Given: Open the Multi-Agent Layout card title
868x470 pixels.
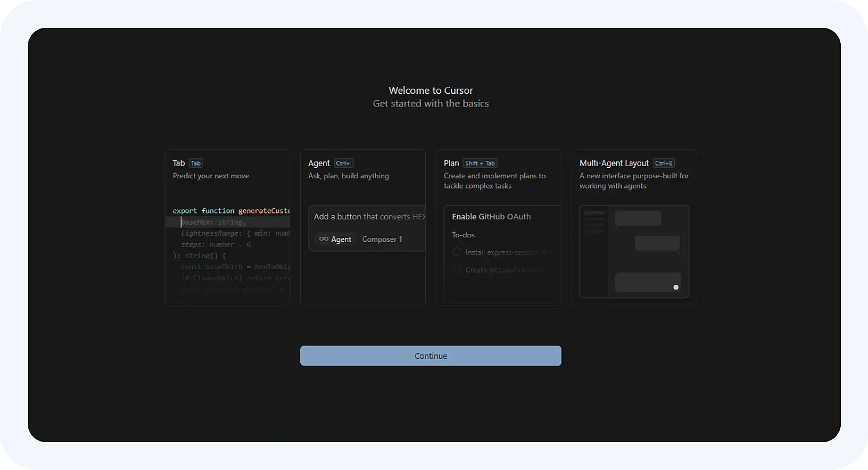Looking at the screenshot, I should pyautogui.click(x=614, y=163).
